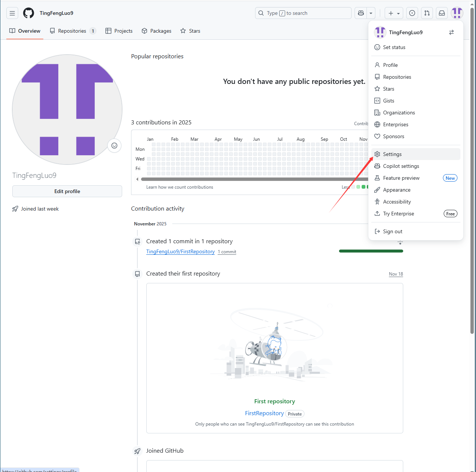This screenshot has height=472, width=476.
Task: Open the hamburger navigation menu
Action: [12, 13]
